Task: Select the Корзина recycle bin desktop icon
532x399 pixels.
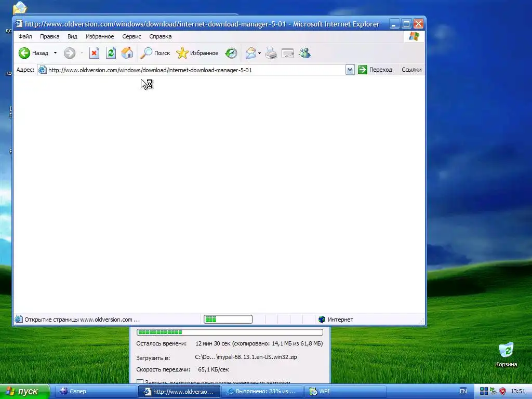Action: [x=506, y=354]
